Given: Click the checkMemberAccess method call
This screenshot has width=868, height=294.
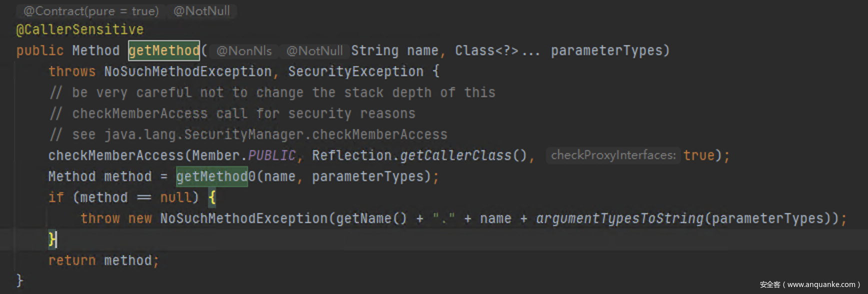Looking at the screenshot, I should pyautogui.click(x=116, y=155).
